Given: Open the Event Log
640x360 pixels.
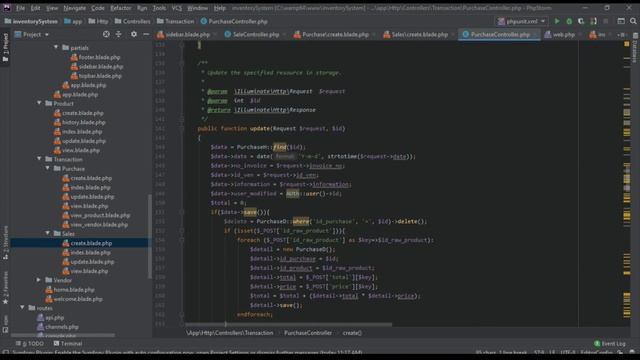Looking at the screenshot, I should tap(610, 344).
